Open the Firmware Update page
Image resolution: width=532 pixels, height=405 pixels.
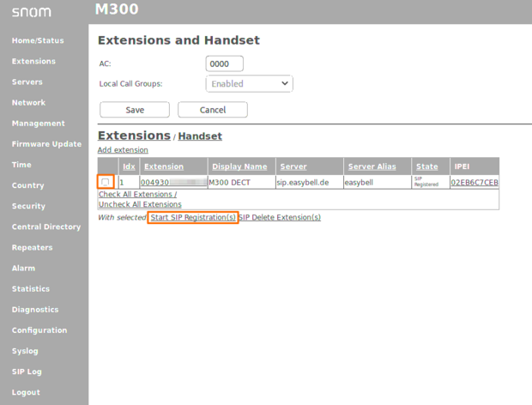coord(46,144)
